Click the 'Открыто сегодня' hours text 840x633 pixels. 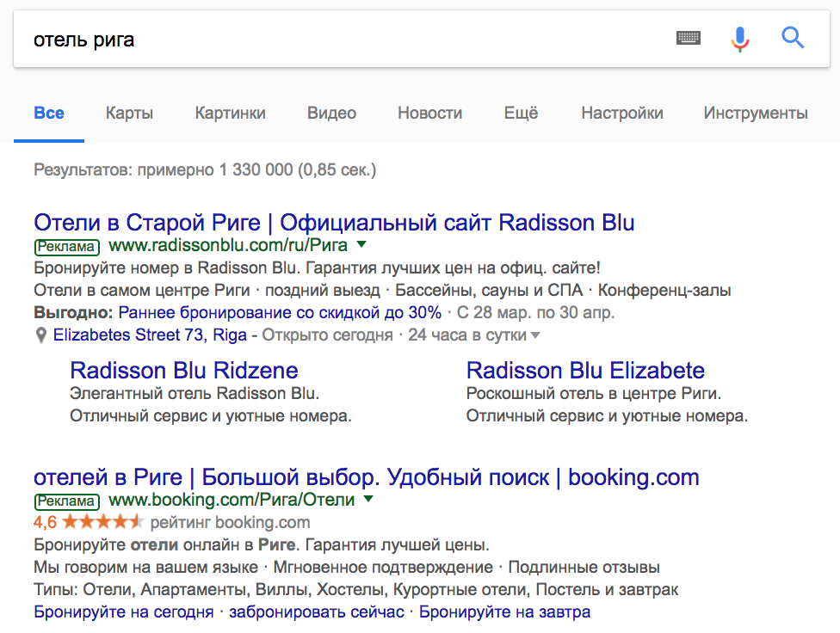click(327, 335)
